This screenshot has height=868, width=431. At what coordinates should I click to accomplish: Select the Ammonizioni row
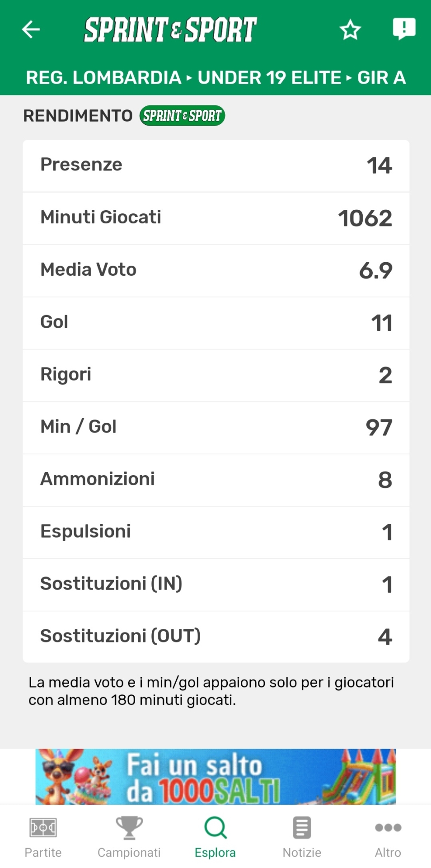click(216, 480)
